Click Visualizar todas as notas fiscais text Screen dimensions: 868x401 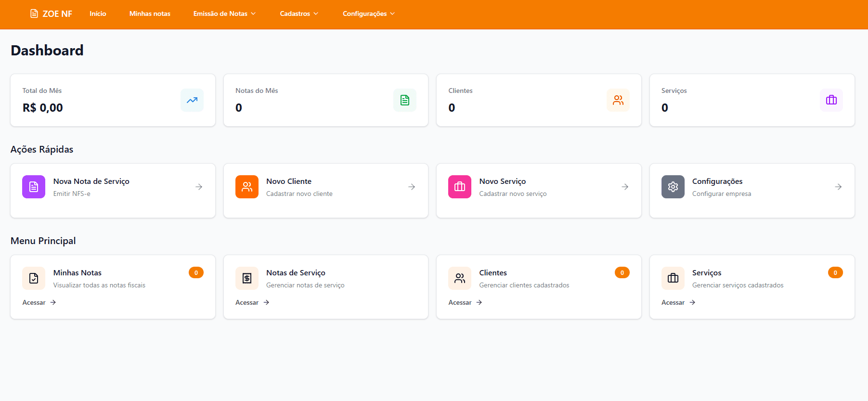coord(99,285)
